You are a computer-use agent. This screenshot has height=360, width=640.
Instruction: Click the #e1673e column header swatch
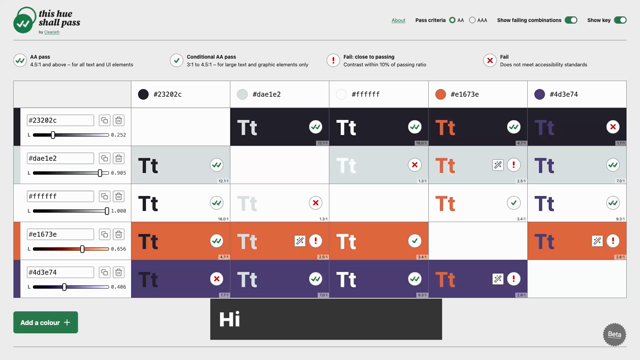click(x=440, y=94)
